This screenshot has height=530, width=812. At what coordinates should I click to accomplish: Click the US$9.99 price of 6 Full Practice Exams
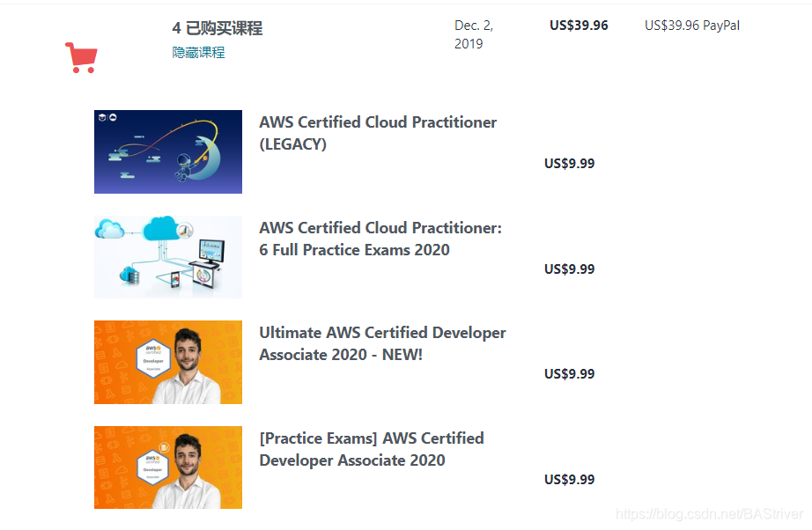[x=569, y=269]
